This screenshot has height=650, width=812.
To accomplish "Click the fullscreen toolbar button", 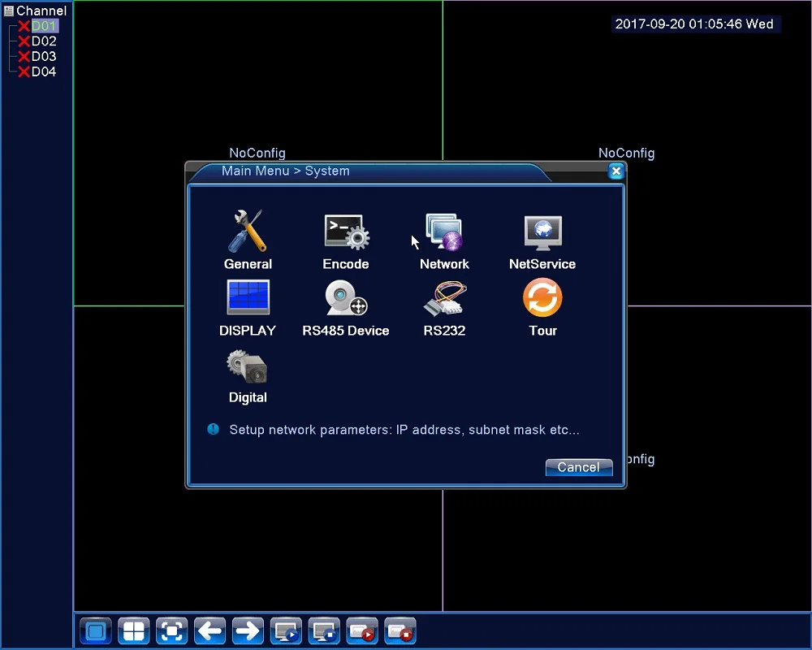I will click(x=171, y=630).
